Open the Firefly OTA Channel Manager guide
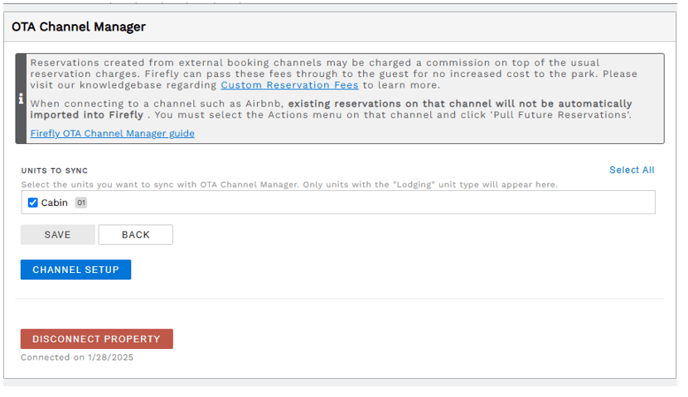Image resolution: width=688 pixels, height=397 pixels. tap(112, 133)
